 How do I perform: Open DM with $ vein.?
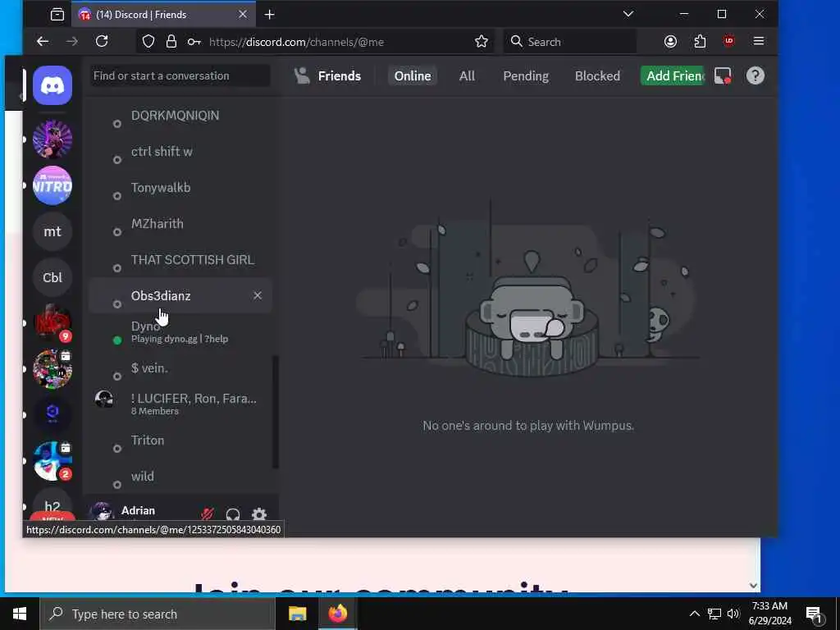coord(180,368)
